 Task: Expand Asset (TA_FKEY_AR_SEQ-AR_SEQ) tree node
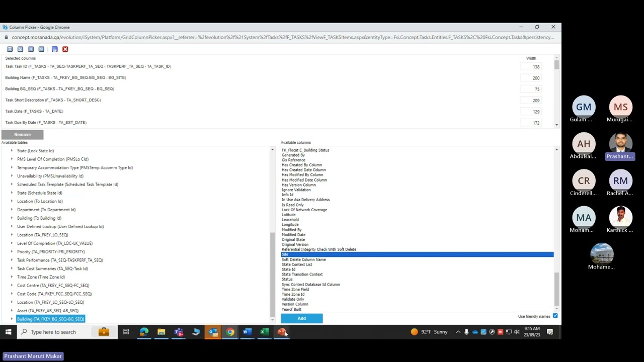[12, 311]
